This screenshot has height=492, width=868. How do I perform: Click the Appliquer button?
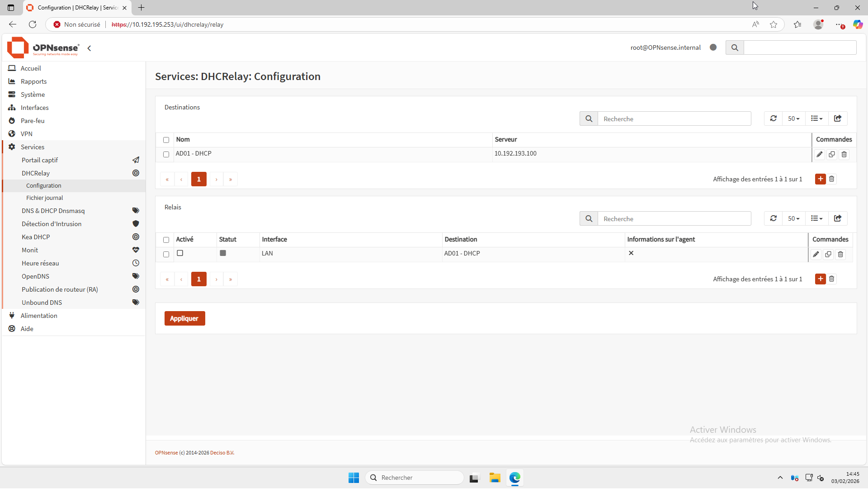[184, 318]
